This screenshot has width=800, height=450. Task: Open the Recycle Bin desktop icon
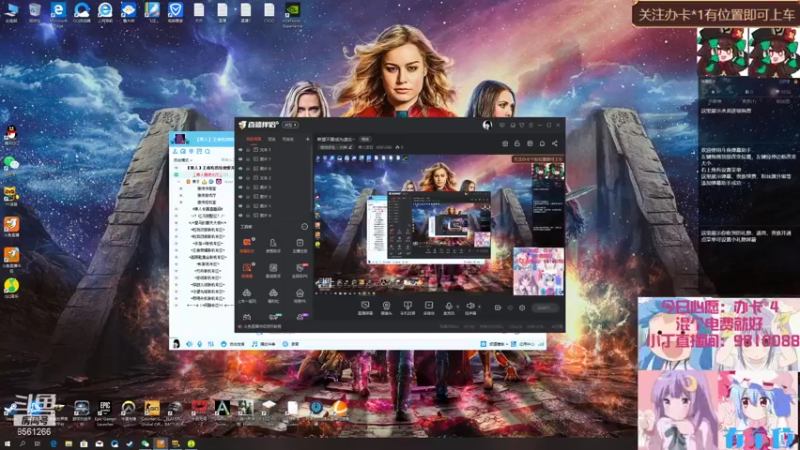(35, 11)
